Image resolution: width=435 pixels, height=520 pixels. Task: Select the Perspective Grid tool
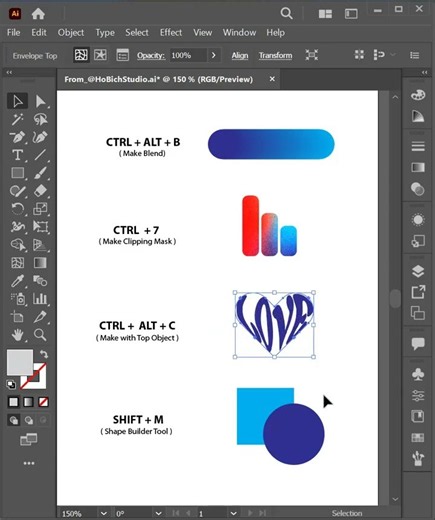coord(40,245)
